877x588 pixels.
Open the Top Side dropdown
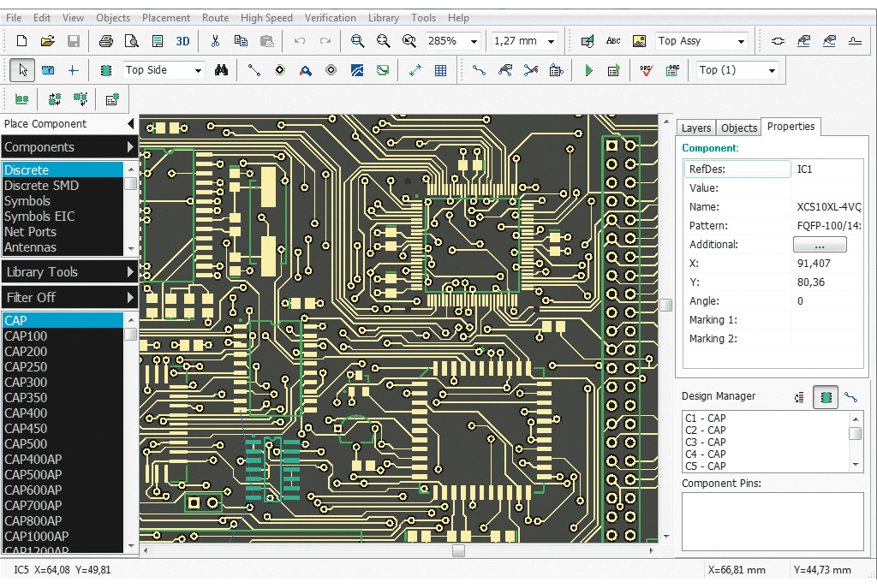(198, 70)
